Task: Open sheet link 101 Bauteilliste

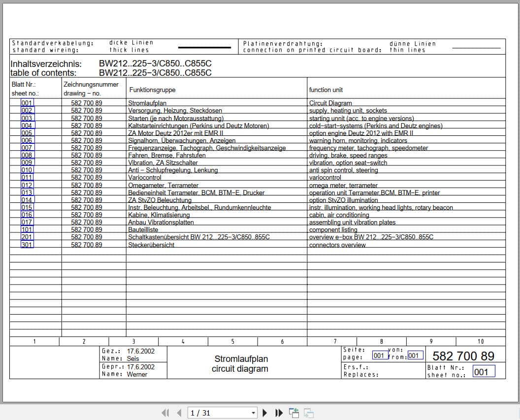Action: tap(27, 229)
